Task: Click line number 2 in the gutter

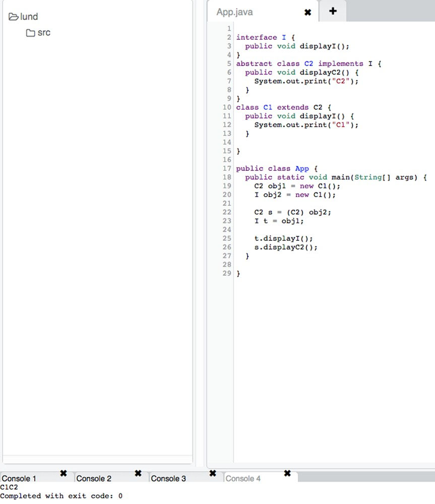Action: (229, 37)
